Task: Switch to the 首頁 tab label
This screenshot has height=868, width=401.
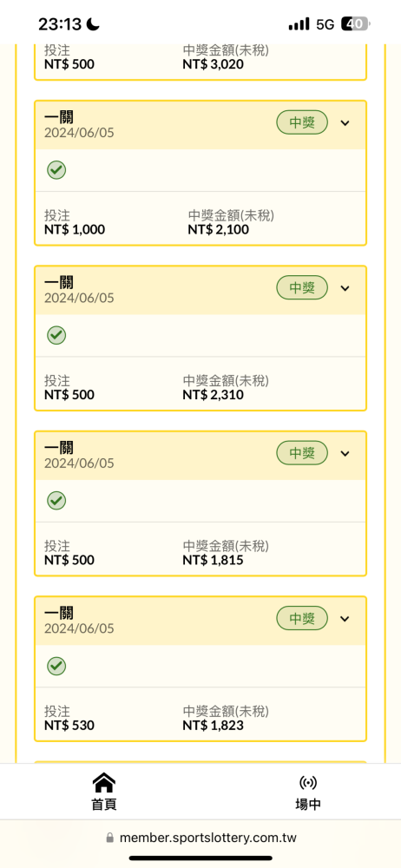Action: 104,805
